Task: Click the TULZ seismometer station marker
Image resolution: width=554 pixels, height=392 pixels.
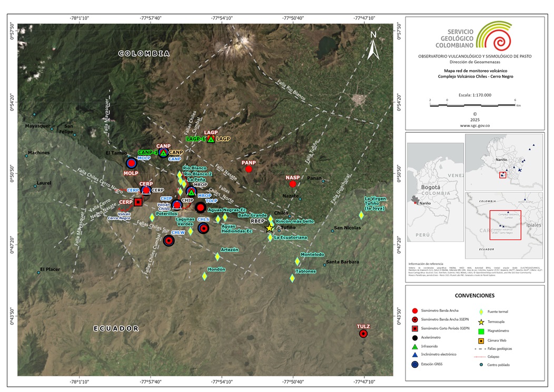Action: 363,334
